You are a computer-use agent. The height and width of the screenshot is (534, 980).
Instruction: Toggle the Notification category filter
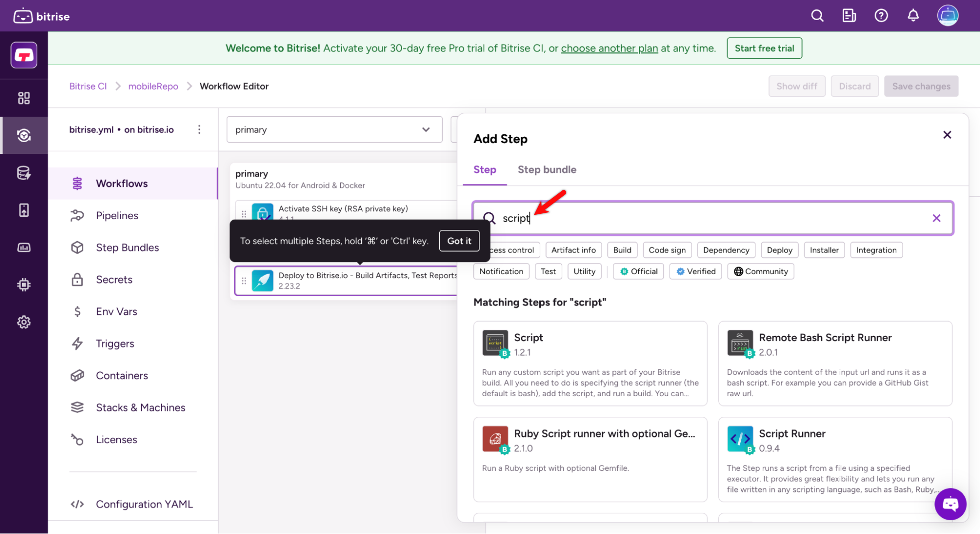(501, 271)
